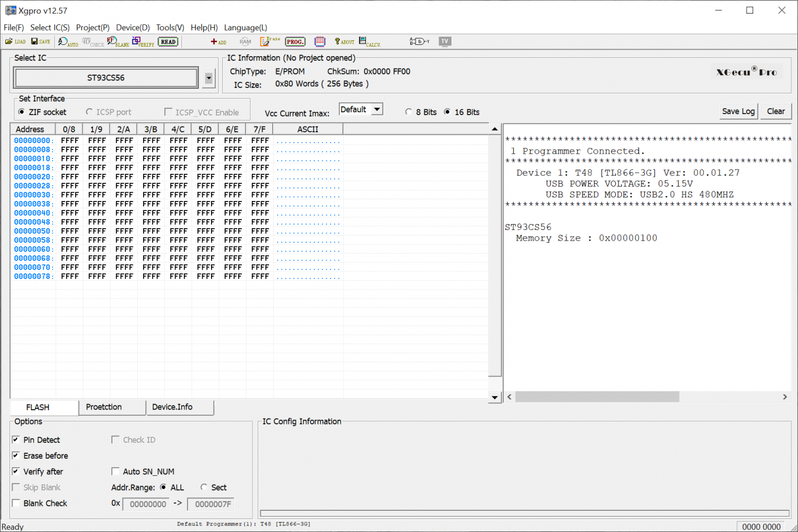Click the PROG. toolbar button
This screenshot has height=532, width=798.
[x=295, y=41]
